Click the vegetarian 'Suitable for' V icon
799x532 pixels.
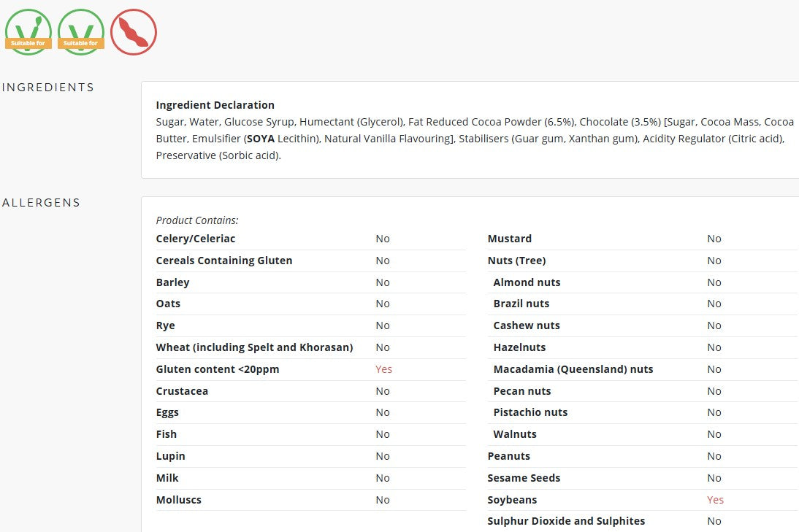tap(81, 31)
